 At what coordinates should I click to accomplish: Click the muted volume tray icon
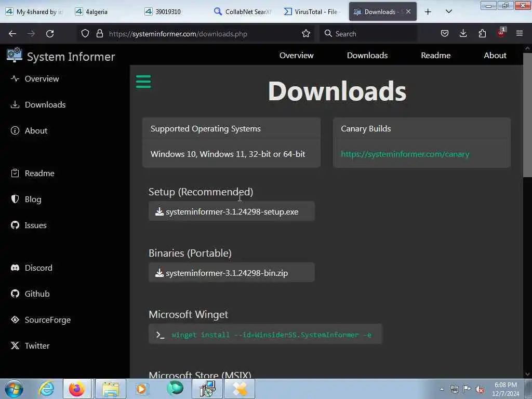tap(480, 390)
